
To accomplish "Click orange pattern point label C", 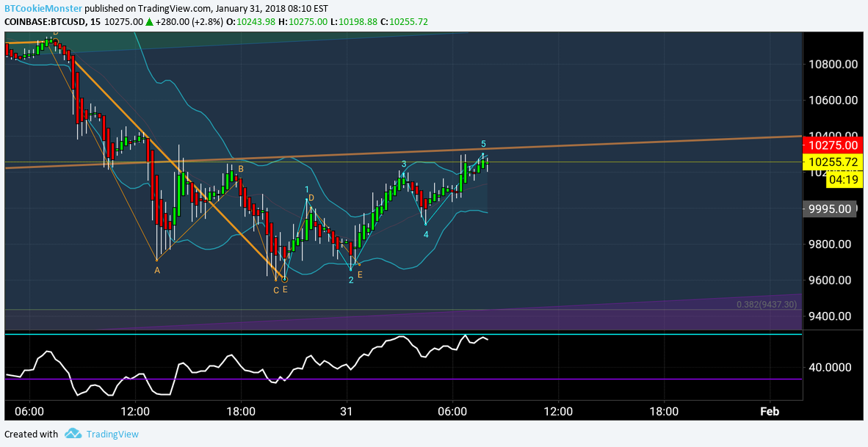I will coord(276,289).
